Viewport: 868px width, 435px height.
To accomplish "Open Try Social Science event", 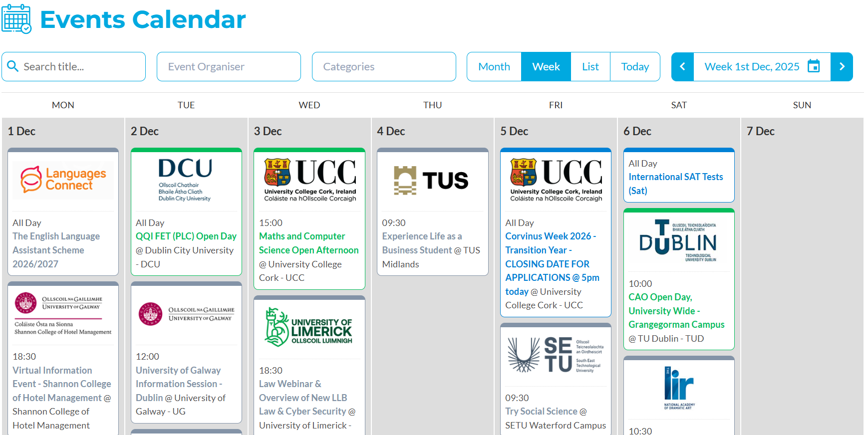I will 541,411.
